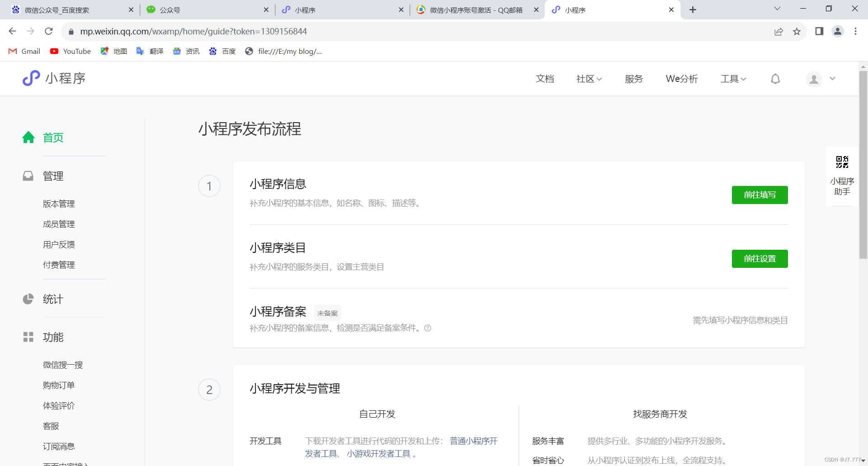Select 统计 section in sidebar
868x466 pixels.
click(53, 299)
